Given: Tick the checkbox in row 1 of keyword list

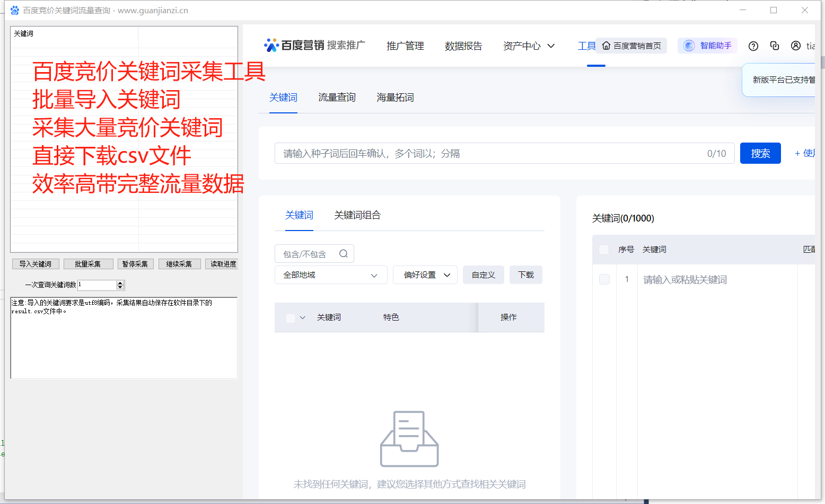Looking at the screenshot, I should click(x=604, y=279).
